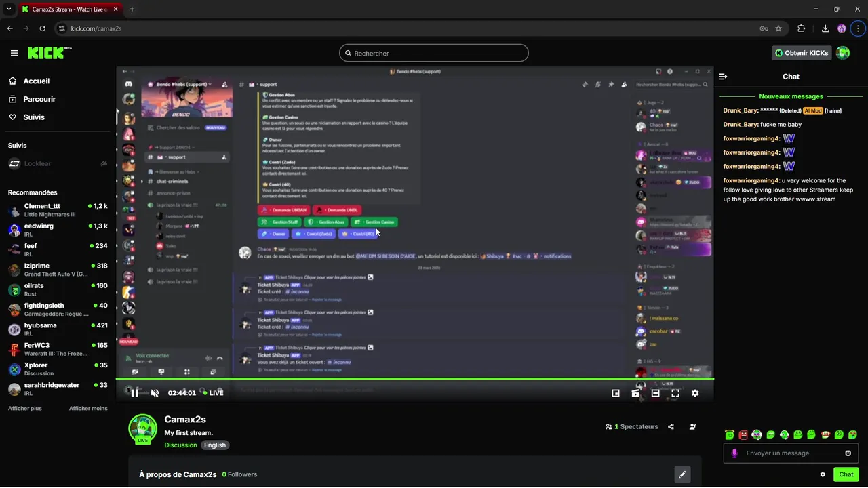Image resolution: width=868 pixels, height=488 pixels.
Task: Jump to LIVE indicator in player
Action: point(214,393)
